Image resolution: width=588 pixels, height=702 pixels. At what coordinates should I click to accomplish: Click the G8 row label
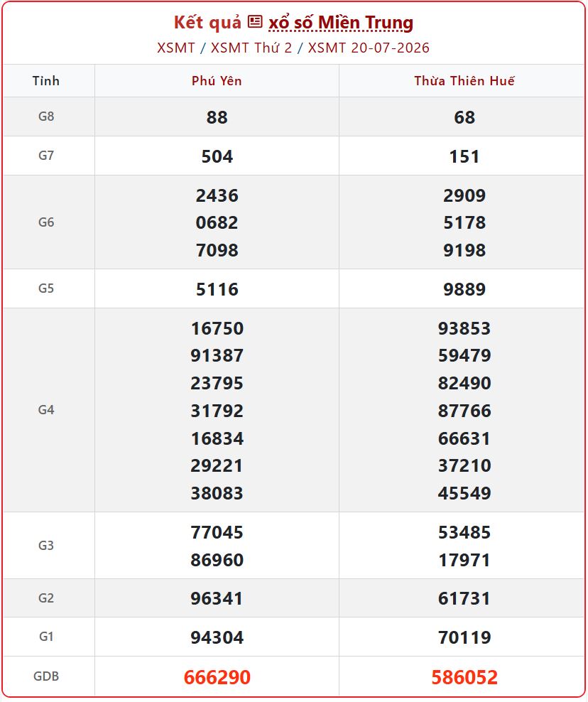pyautogui.click(x=46, y=117)
